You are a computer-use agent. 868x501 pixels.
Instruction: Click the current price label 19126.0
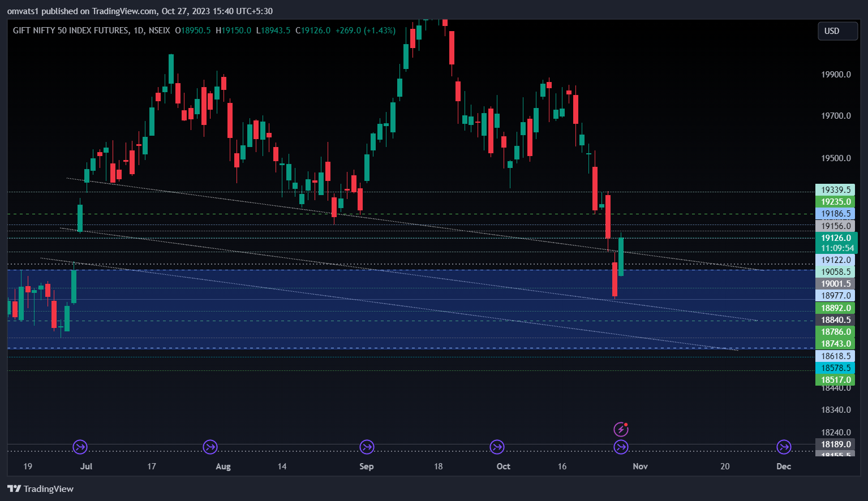pyautogui.click(x=836, y=238)
